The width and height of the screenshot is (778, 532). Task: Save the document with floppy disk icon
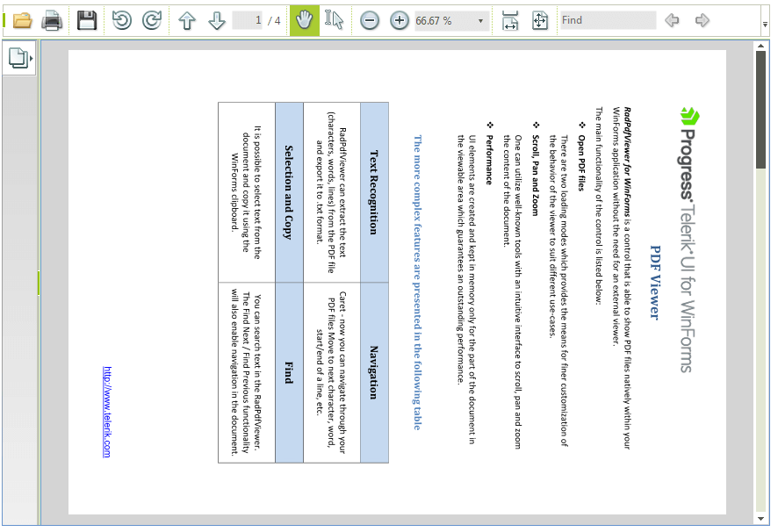[x=87, y=20]
